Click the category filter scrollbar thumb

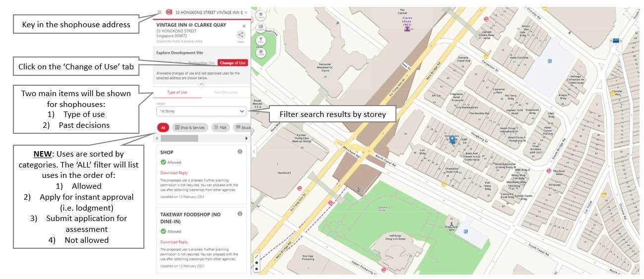[x=179, y=138]
